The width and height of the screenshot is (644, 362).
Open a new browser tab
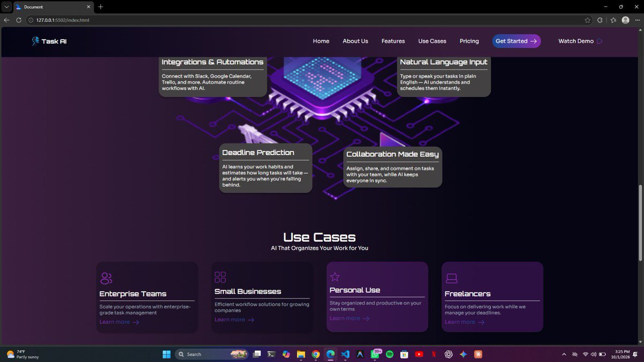click(100, 7)
